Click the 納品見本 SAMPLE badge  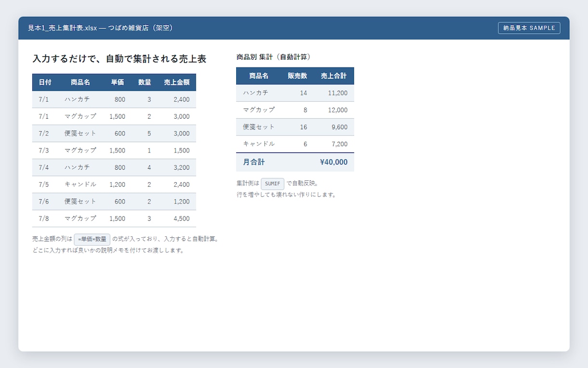(529, 28)
